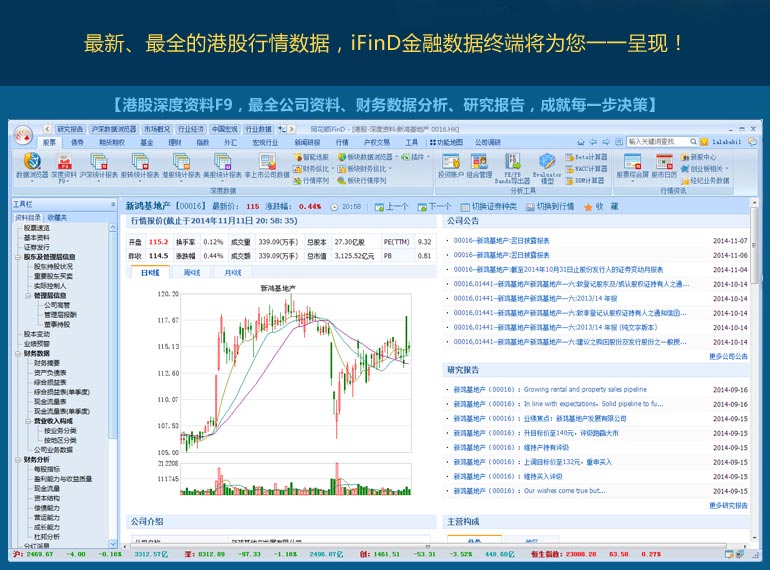The height and width of the screenshot is (570, 770).
Task: Open WACC计算器
Action: pyautogui.click(x=586, y=169)
